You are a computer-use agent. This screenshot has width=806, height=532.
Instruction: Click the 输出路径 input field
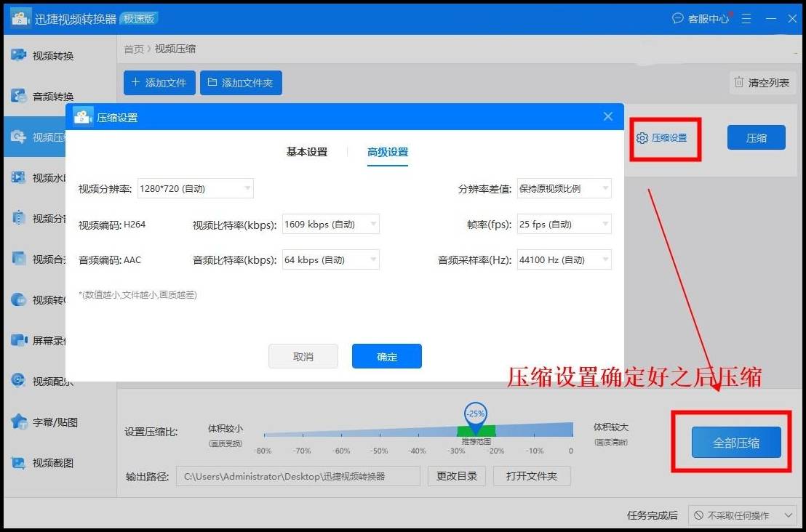click(298, 476)
